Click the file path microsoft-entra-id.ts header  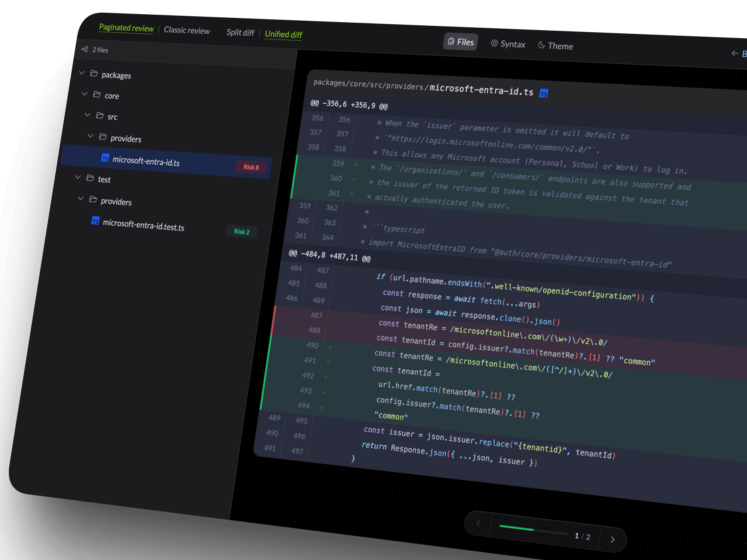pos(423,87)
